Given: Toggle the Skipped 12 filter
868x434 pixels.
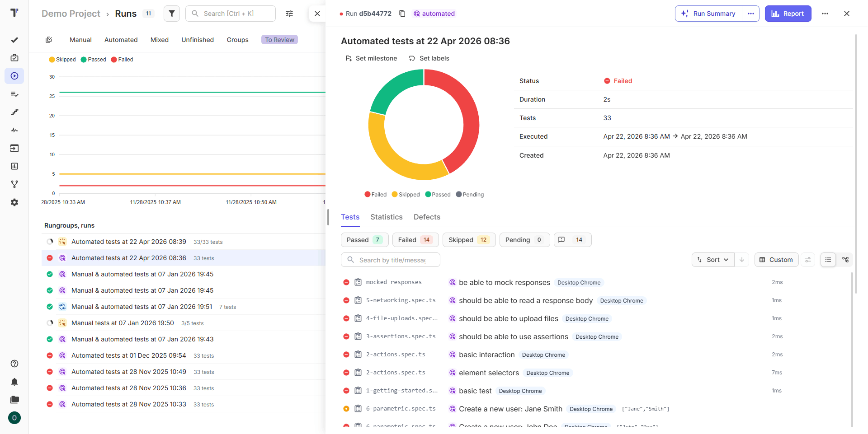Looking at the screenshot, I should pyautogui.click(x=469, y=240).
